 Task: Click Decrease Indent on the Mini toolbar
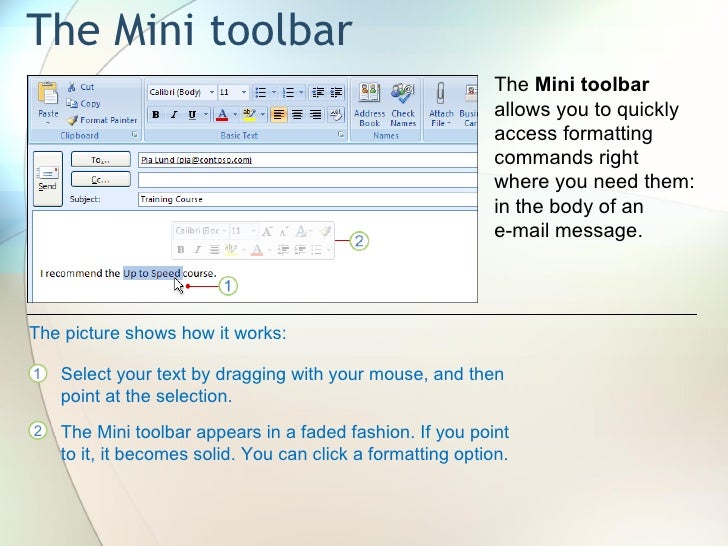tap(283, 250)
